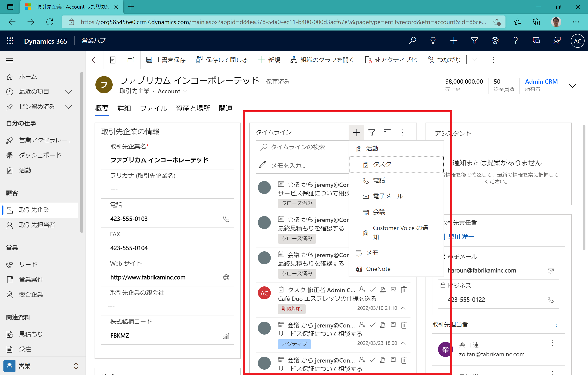Expand the header fields chevron near Admin CRM
This screenshot has height=375, width=588.
tap(572, 86)
